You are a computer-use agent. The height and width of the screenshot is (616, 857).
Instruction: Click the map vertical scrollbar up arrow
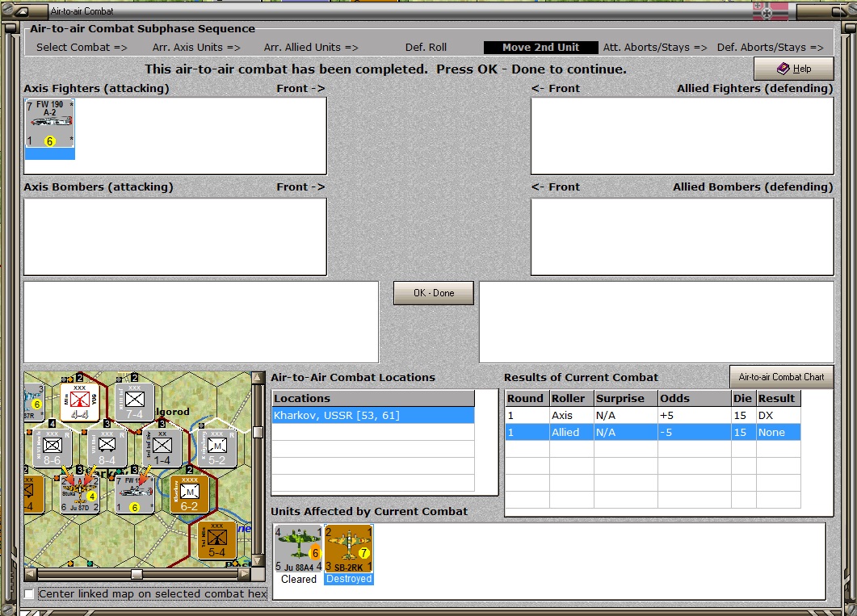click(x=258, y=377)
